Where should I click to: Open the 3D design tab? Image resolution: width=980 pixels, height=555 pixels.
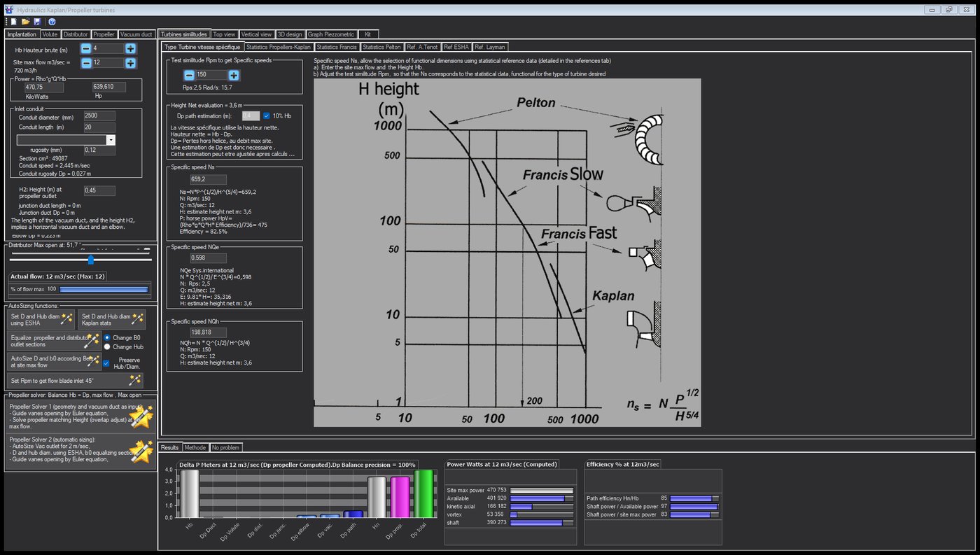(x=290, y=34)
